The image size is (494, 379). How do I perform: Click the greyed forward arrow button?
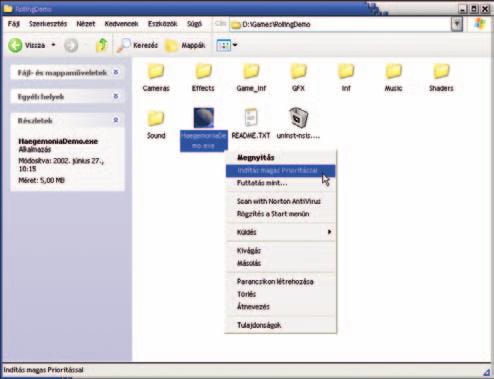71,45
